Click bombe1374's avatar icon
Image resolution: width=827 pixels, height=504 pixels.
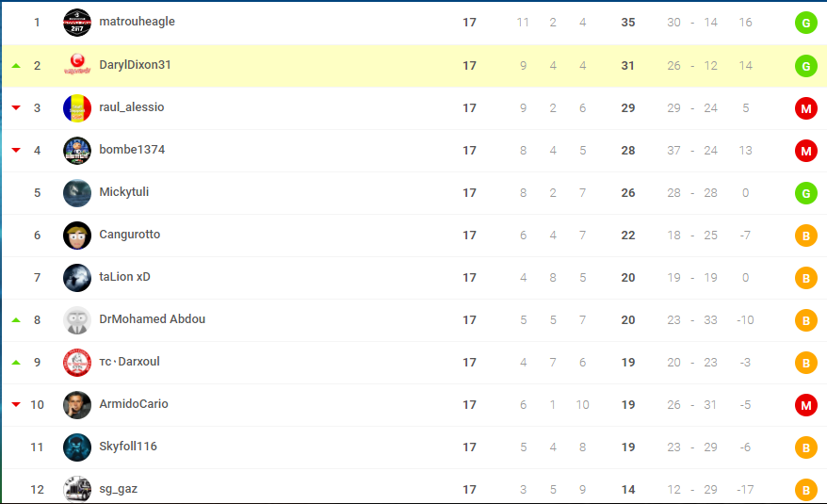[77, 151]
